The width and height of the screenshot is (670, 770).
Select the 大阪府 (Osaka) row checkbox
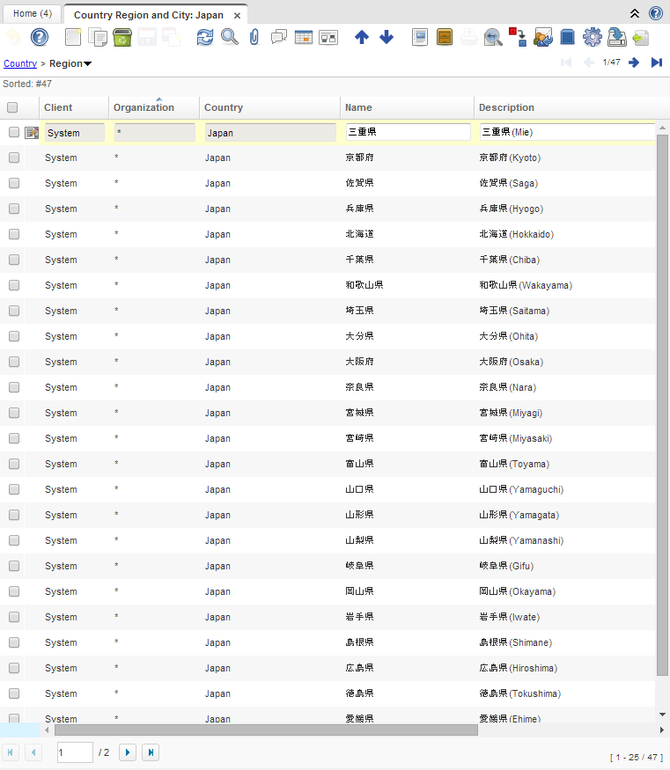[x=14, y=362]
